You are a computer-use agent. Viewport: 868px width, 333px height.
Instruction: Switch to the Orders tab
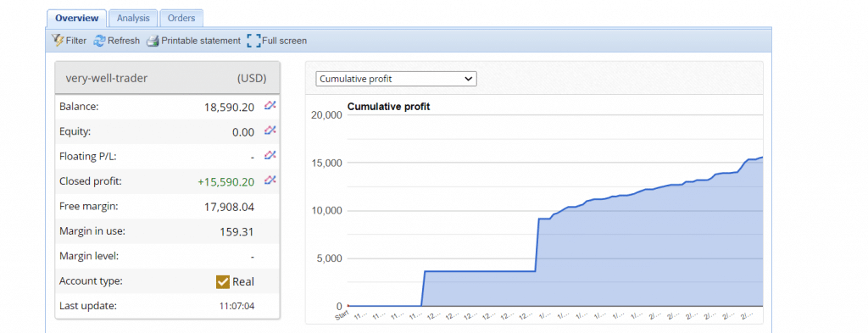[181, 18]
